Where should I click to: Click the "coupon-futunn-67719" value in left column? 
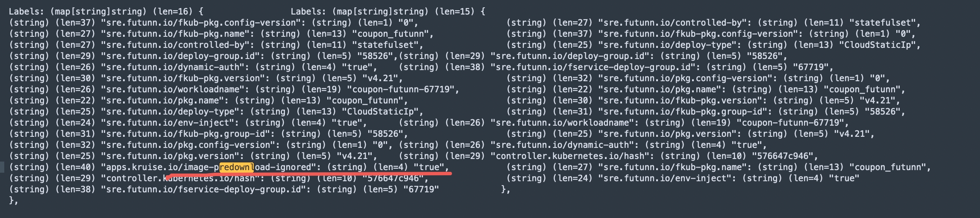pyautogui.click(x=403, y=89)
